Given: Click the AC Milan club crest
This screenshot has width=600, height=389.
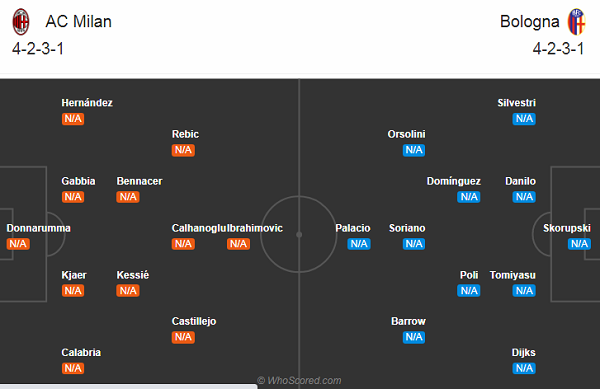Looking at the screenshot, I should 21,22.
